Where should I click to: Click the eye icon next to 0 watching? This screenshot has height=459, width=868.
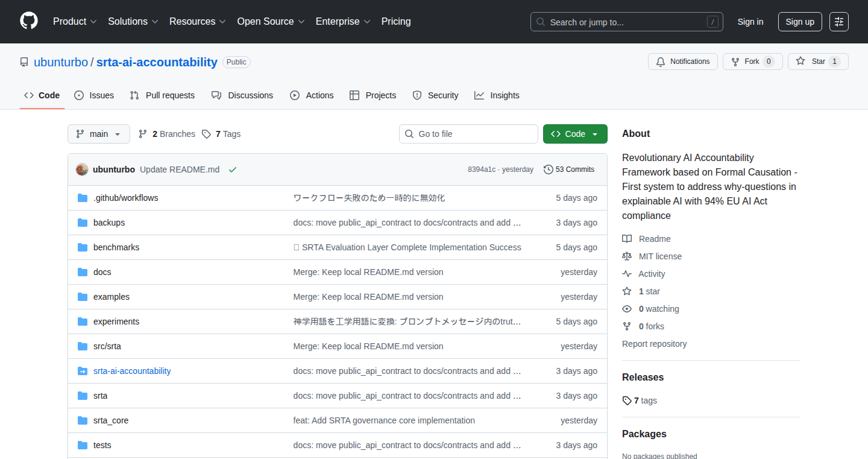coord(627,309)
